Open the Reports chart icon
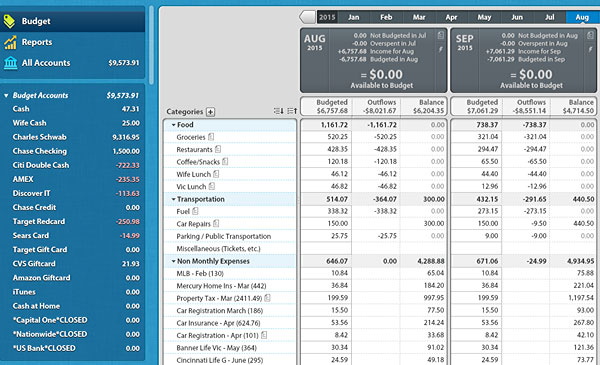600x365 pixels. point(10,42)
